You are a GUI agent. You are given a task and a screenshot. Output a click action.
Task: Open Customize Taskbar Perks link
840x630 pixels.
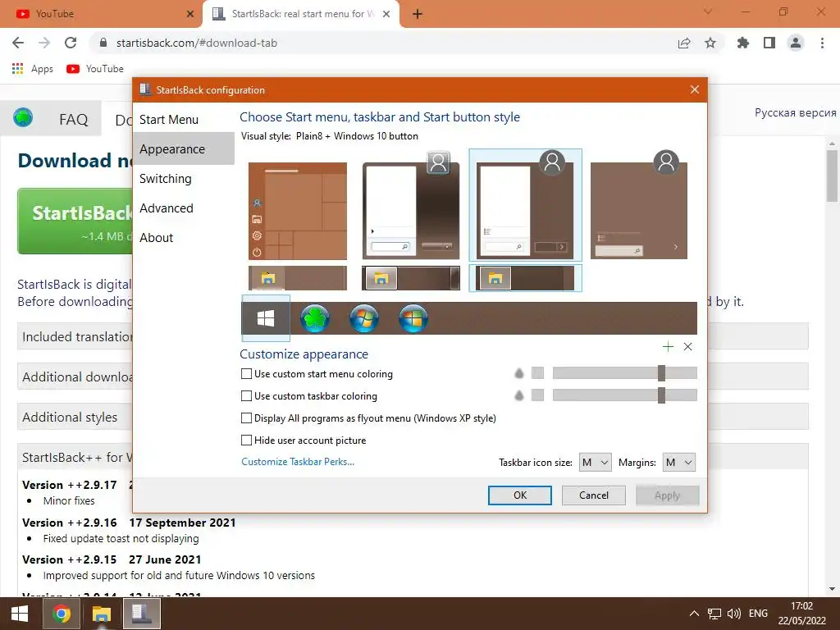point(298,462)
